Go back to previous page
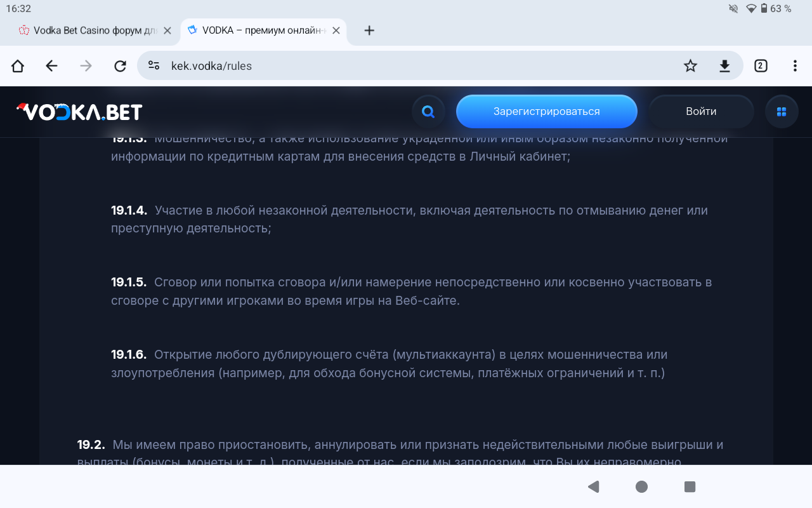812x508 pixels. click(52, 66)
